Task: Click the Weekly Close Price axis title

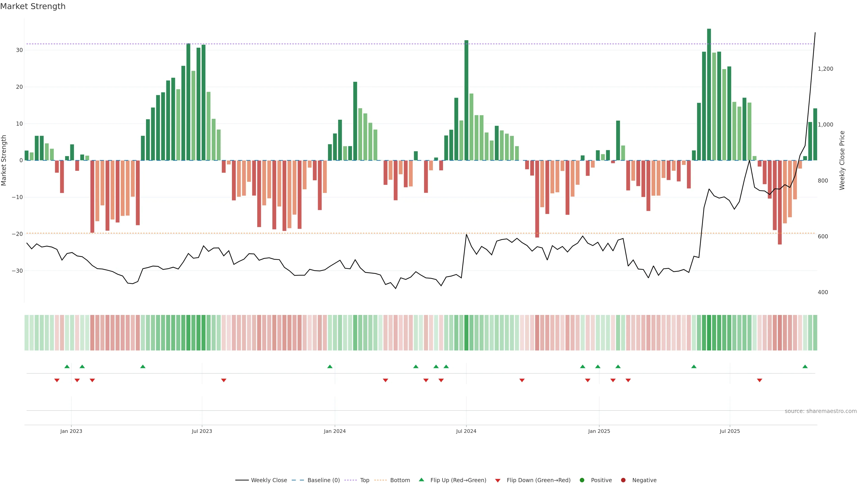Action: tap(842, 160)
